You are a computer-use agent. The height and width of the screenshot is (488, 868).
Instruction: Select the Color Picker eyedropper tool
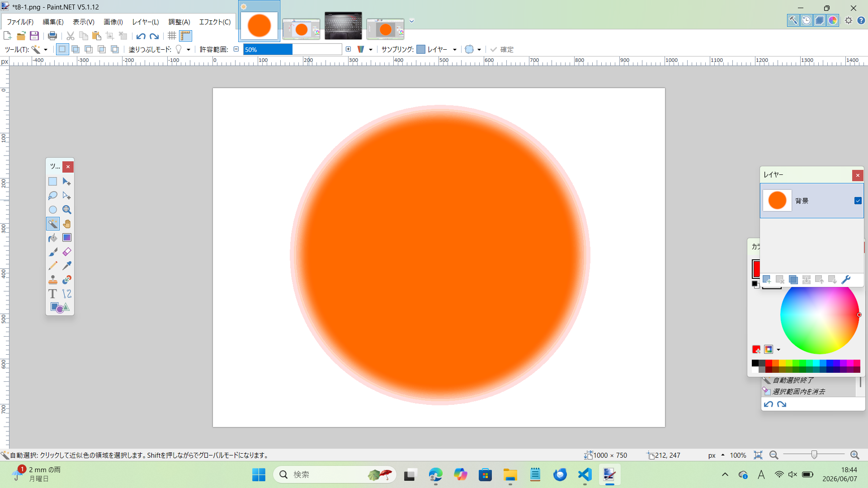click(x=67, y=266)
